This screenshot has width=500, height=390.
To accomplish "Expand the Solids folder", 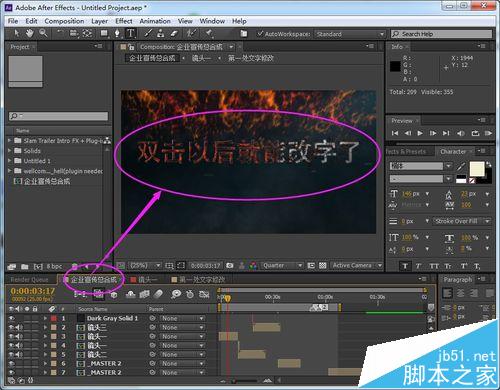I will pyautogui.click(x=10, y=151).
